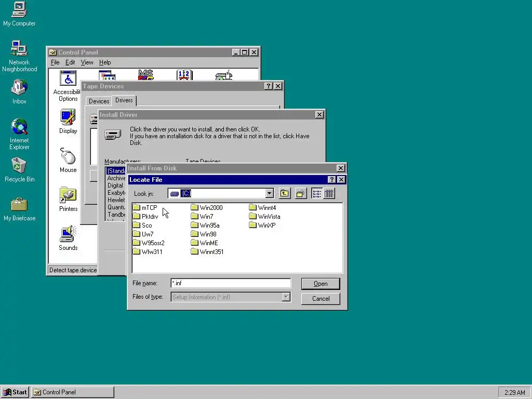The width and height of the screenshot is (532, 399).
Task: Open the Sounds icon in Control Panel
Action: [x=68, y=238]
